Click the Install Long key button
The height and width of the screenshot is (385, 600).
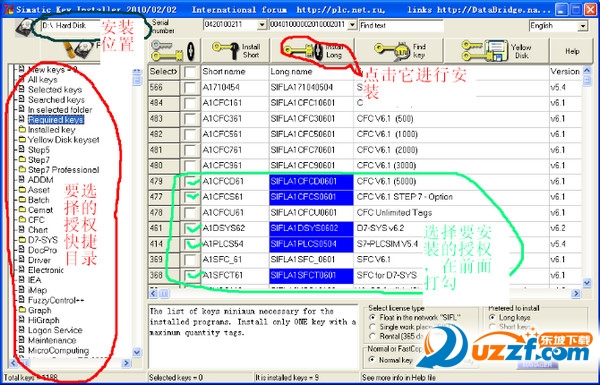tap(313, 51)
